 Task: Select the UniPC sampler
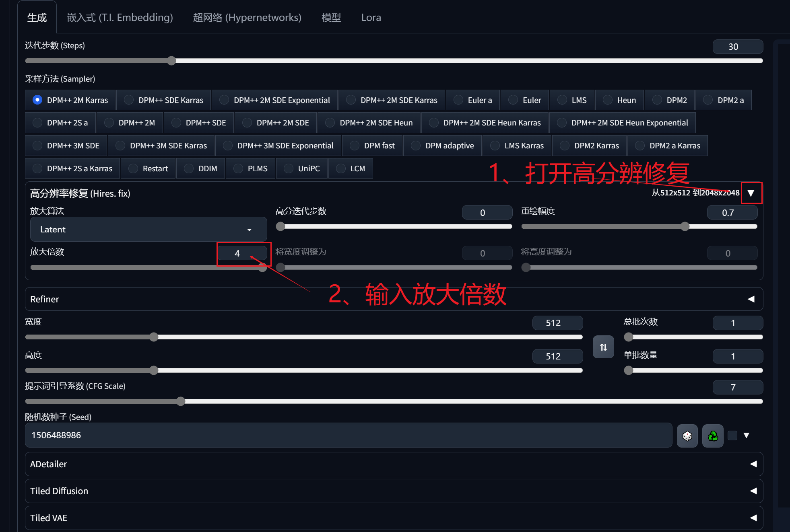coord(302,168)
